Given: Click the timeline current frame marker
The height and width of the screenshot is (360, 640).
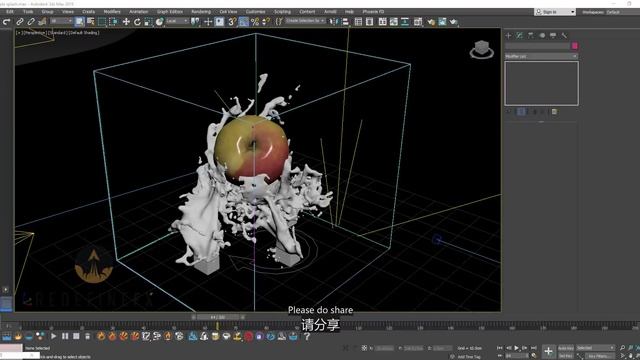Looking at the screenshot, I should [218, 326].
